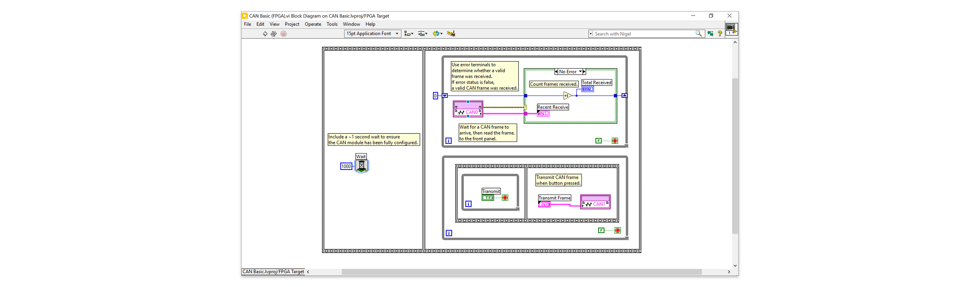Click the case selector question mark terminal

pyautogui.click(x=525, y=107)
